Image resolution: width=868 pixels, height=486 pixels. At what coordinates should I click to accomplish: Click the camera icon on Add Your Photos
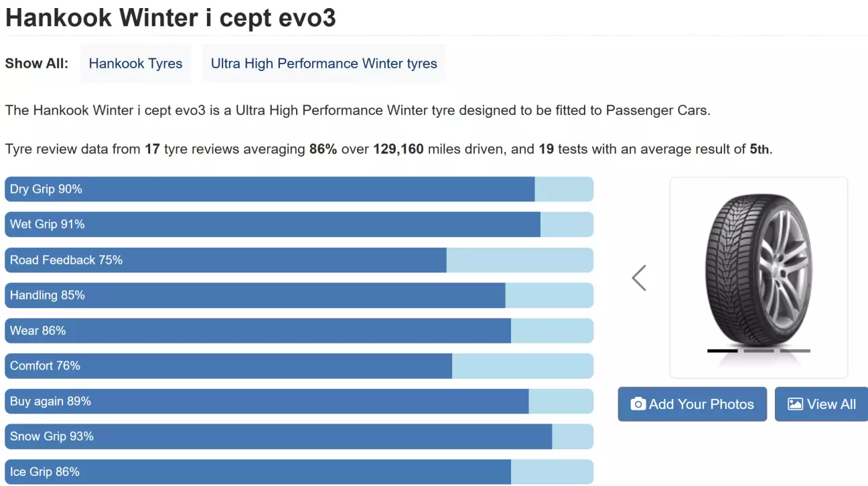(x=638, y=404)
